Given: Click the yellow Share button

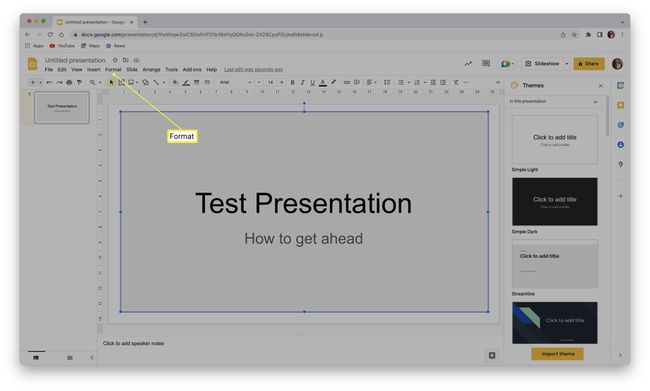Looking at the screenshot, I should [589, 64].
